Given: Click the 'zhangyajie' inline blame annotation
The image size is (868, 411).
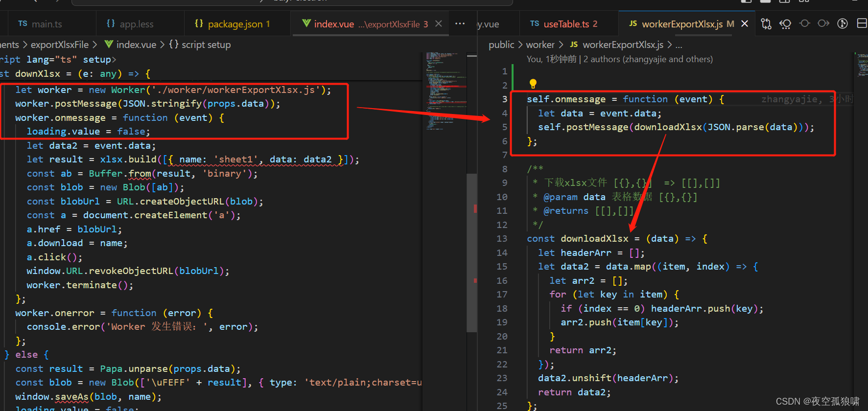Looking at the screenshot, I should pos(807,99).
